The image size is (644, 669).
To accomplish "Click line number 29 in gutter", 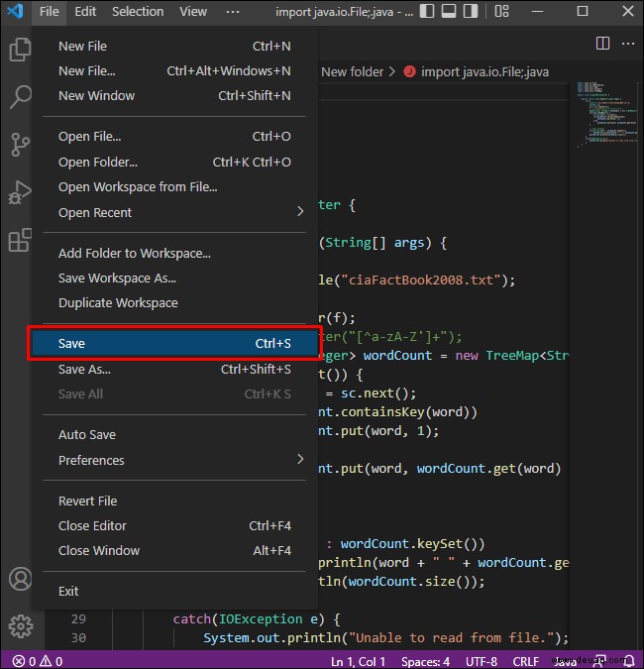I will click(x=78, y=618).
